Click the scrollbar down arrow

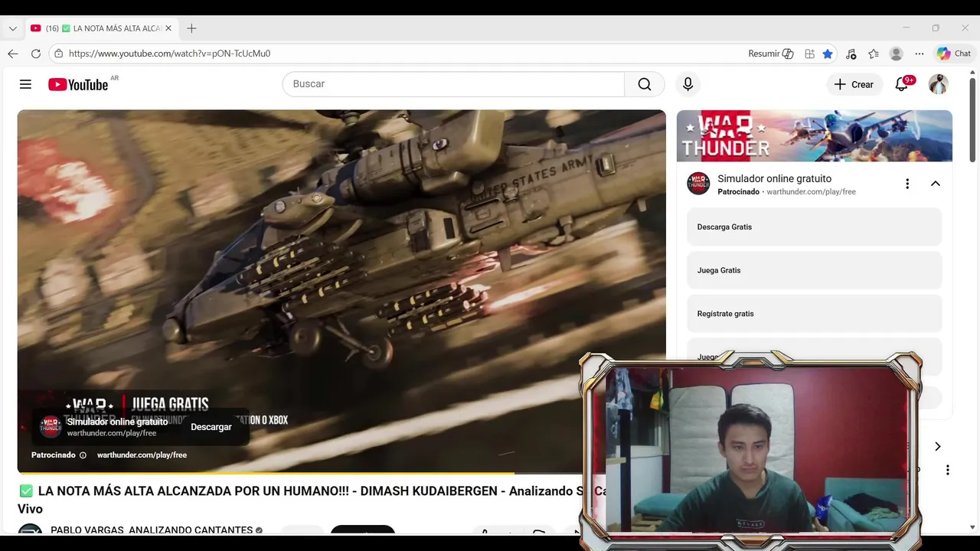pyautogui.click(x=972, y=527)
